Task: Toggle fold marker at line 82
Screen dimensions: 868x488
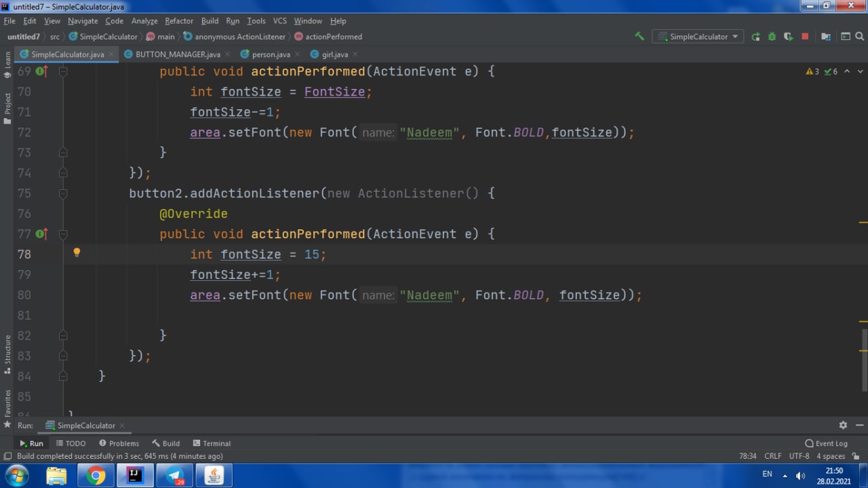Action: click(63, 335)
